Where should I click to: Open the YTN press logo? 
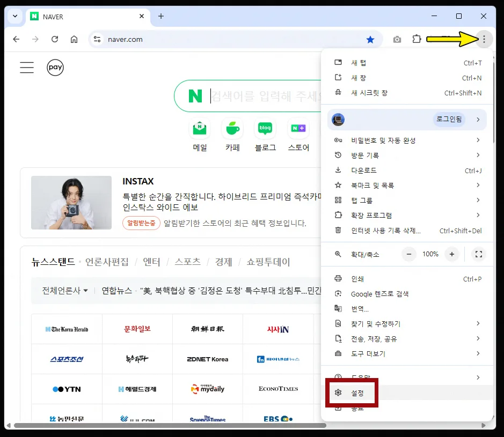(67, 389)
